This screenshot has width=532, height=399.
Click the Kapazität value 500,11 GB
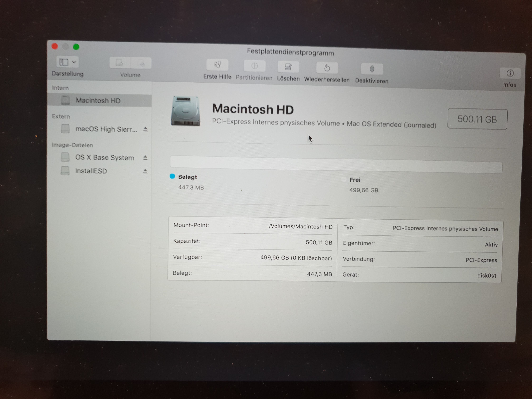click(319, 242)
